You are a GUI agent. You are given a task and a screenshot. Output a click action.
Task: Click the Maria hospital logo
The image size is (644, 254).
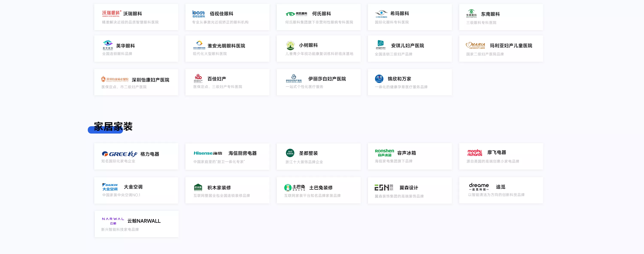(x=475, y=45)
